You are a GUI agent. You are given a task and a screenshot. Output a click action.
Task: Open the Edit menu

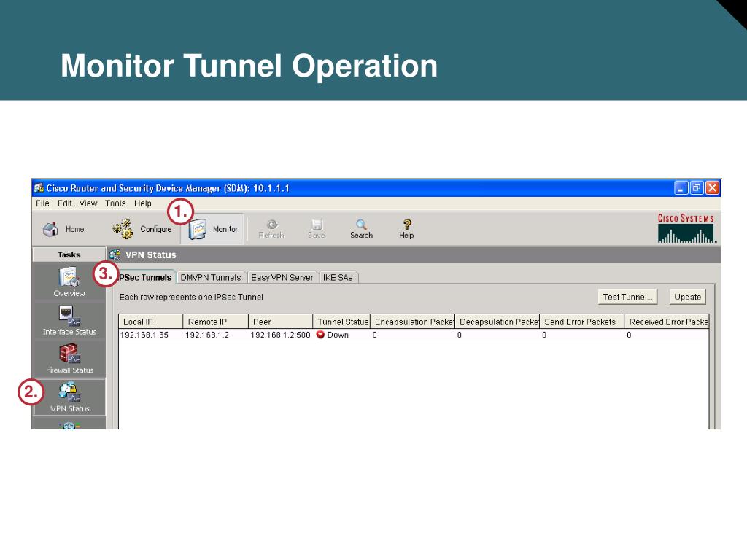pos(64,203)
